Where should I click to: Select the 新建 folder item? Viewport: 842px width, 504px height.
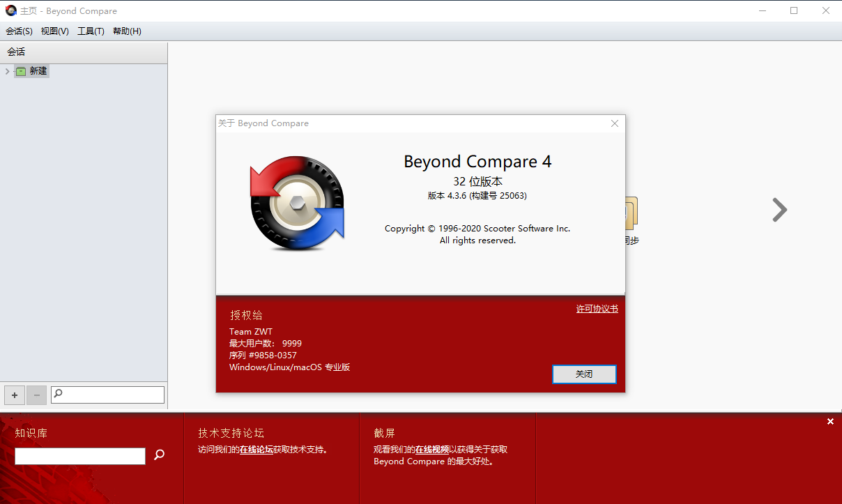[32, 71]
